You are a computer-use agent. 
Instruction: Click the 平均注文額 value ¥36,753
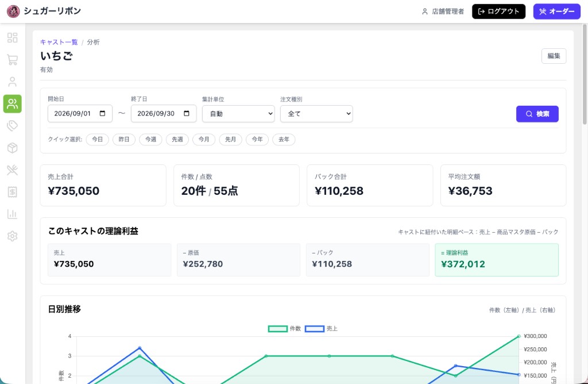(470, 191)
